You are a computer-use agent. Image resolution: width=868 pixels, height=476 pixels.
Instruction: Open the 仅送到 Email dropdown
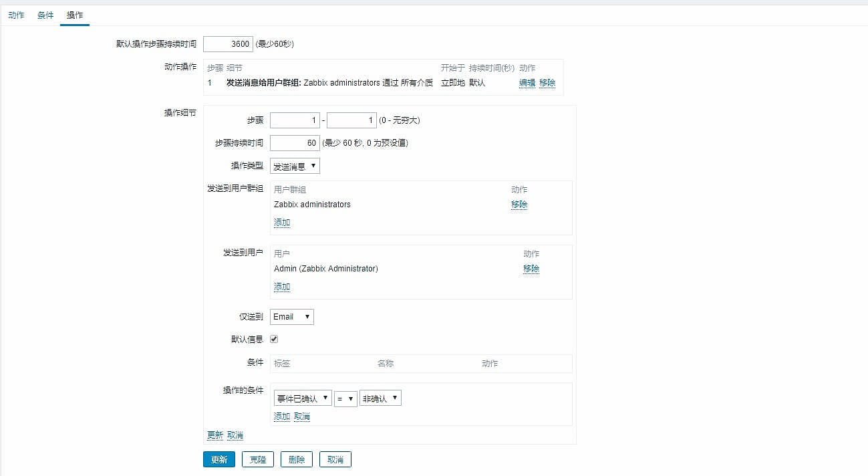292,317
